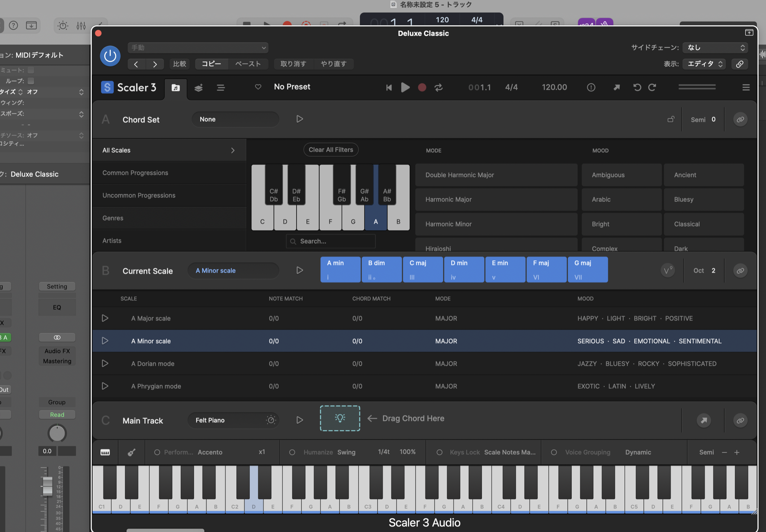The image size is (766, 532).
Task: Click the lock icon in Chord Set row
Action: pos(671,119)
